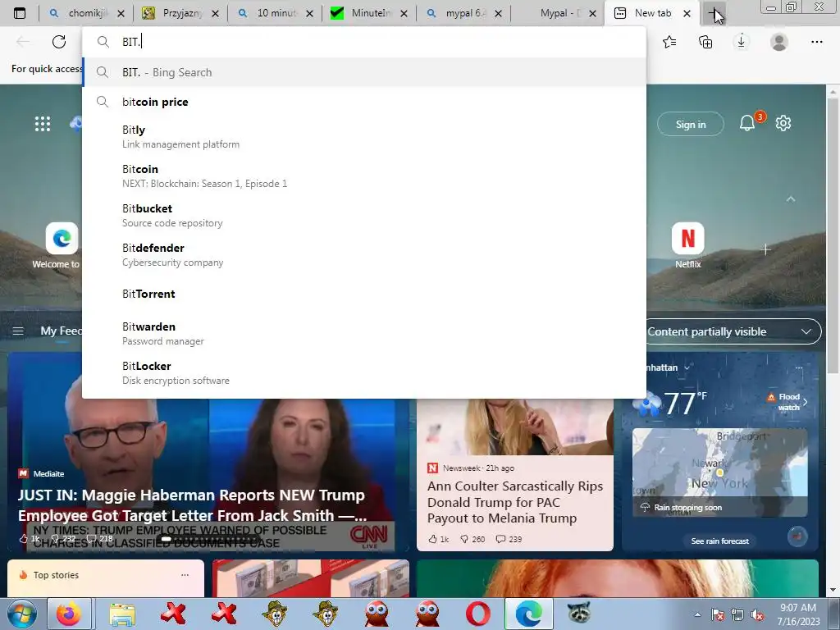Open the Favorites star-list icon
Viewport: 840px width, 630px height.
669,42
